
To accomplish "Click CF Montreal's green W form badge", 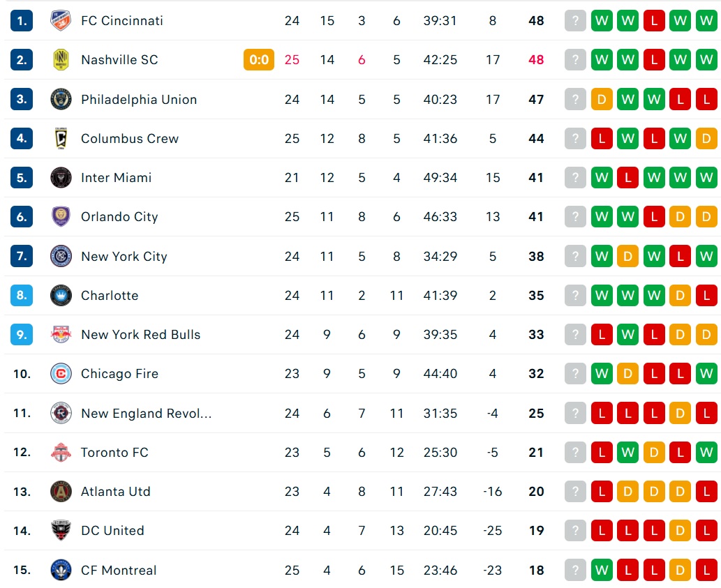I will 602,570.
